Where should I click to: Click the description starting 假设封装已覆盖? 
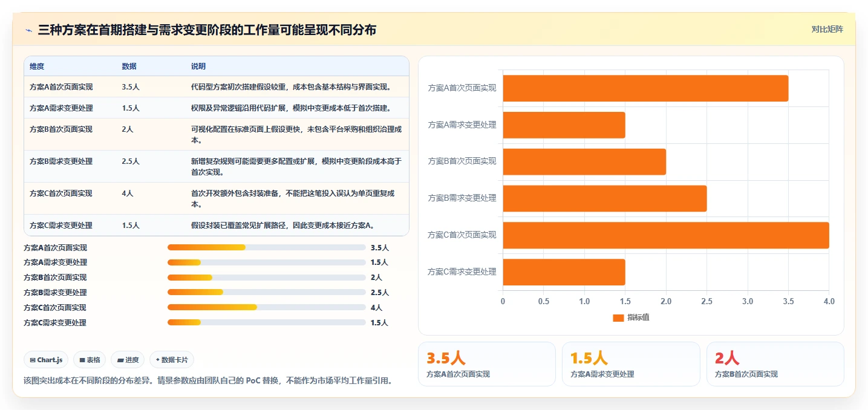click(x=282, y=225)
